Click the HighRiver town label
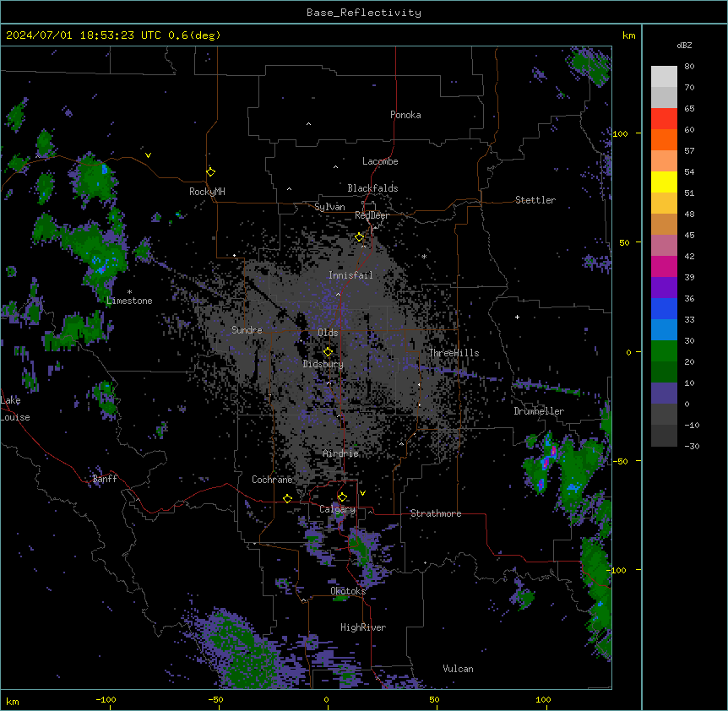Viewport: 728px width, 711px height. [x=363, y=627]
